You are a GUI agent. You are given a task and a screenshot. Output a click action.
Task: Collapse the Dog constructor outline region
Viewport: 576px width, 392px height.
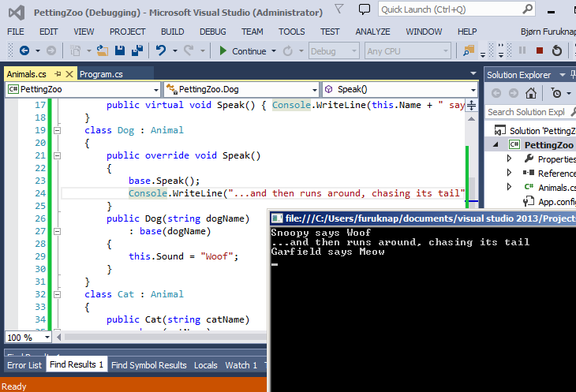58,231
